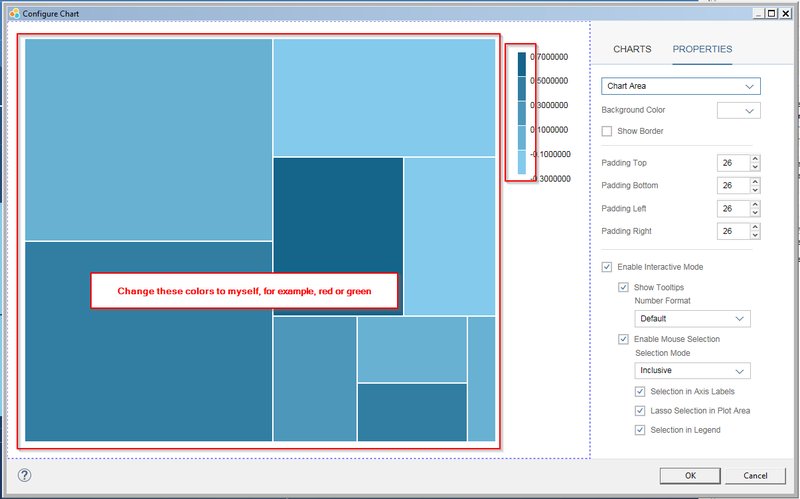Screen dimensions: 800x499
Task: Expand the Chart Area dropdown
Action: tap(681, 86)
